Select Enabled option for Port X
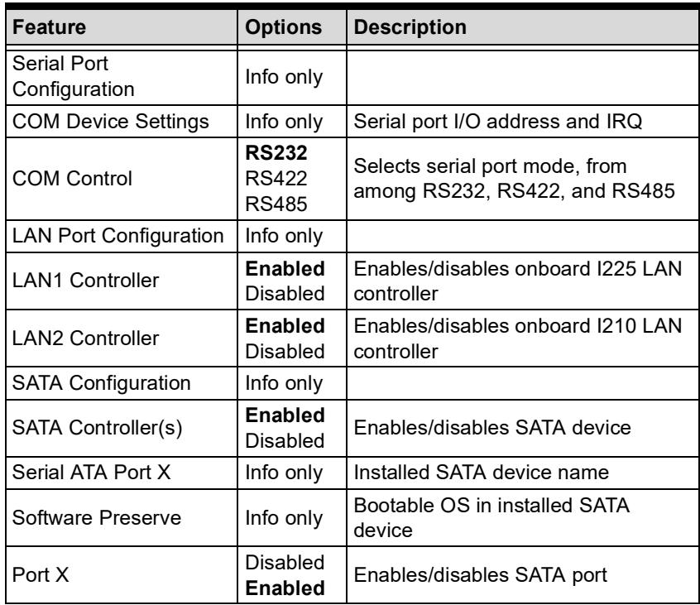 (285, 588)
